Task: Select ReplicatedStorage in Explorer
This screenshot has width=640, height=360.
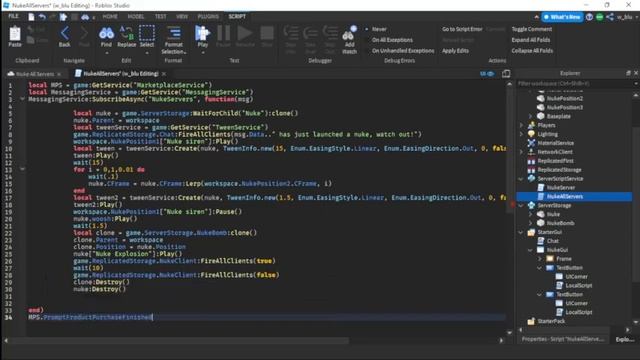Action: point(559,170)
